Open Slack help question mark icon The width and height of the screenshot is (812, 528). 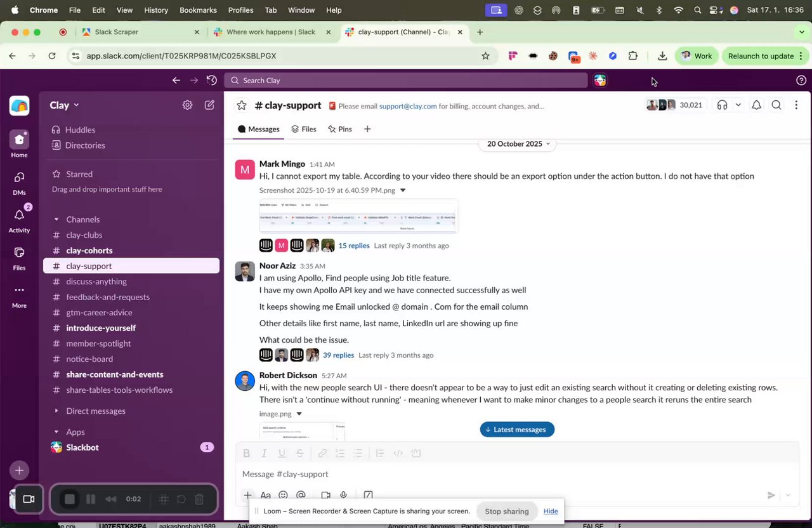click(801, 81)
